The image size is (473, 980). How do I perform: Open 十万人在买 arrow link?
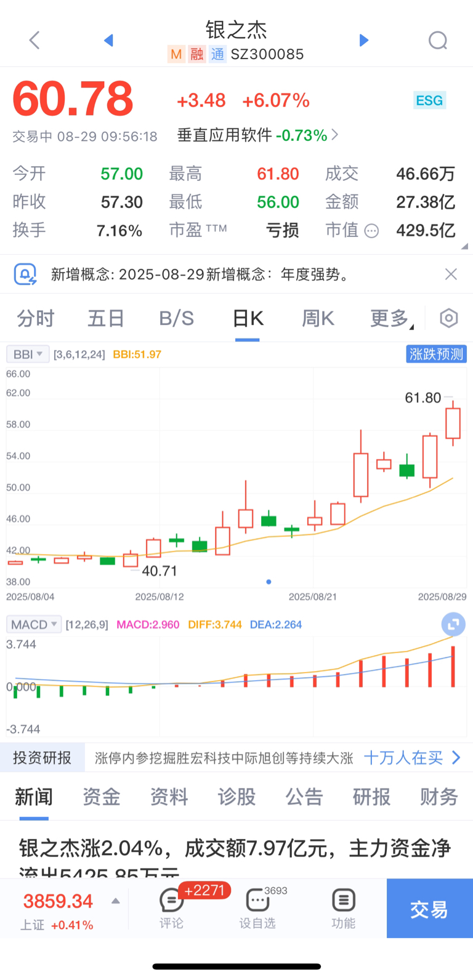412,758
